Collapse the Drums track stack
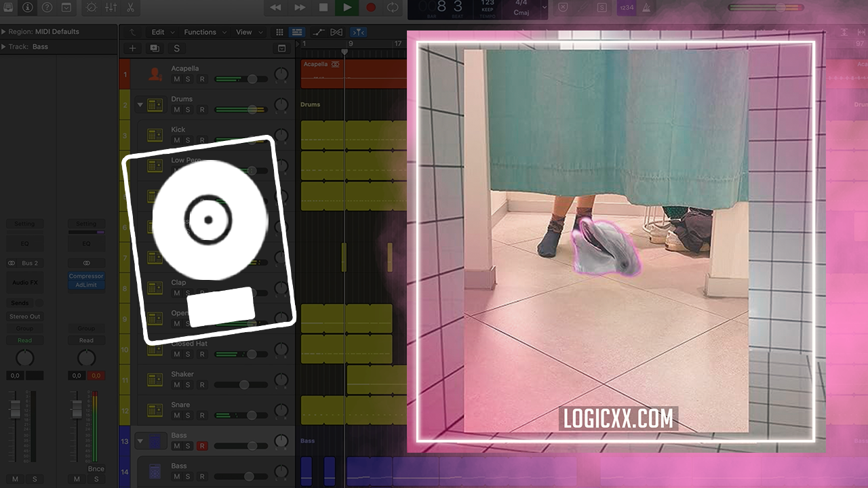 click(140, 105)
